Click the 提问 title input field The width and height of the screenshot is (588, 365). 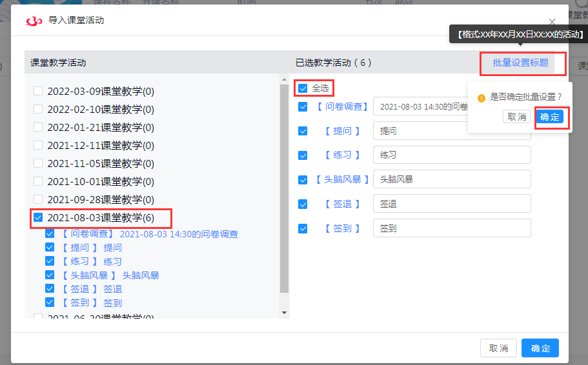tap(452, 131)
